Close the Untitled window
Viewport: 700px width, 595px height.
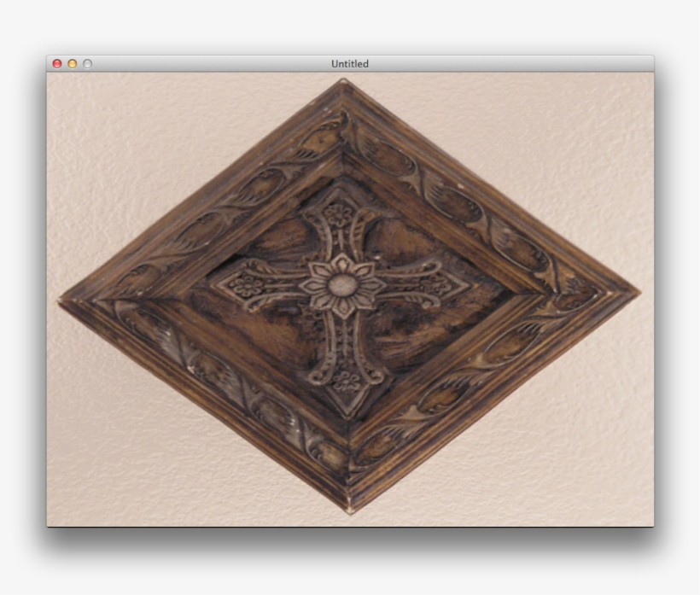click(57, 64)
